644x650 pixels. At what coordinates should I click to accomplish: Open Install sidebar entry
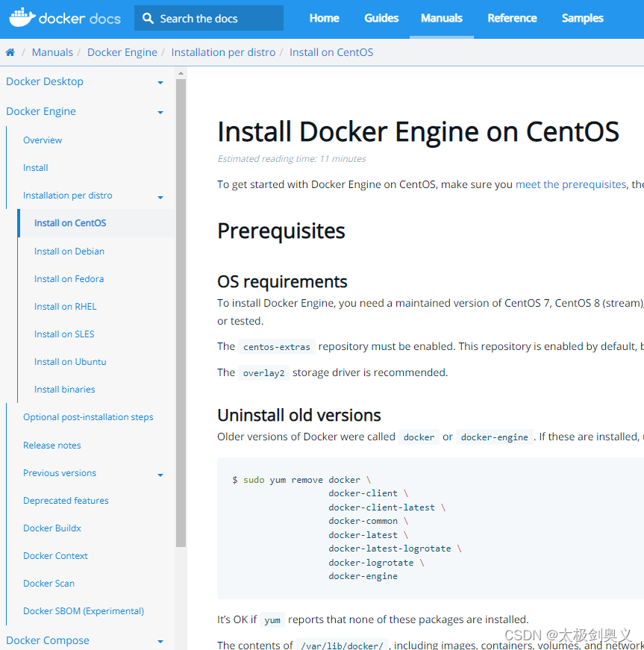(36, 167)
